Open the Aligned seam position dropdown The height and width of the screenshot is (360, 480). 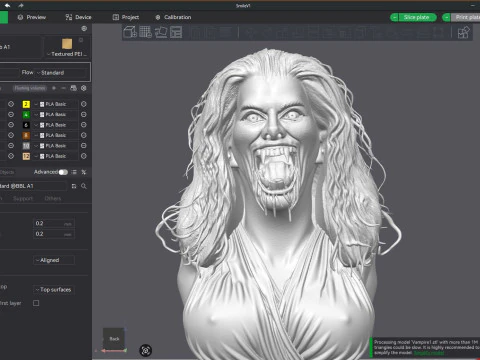[54, 260]
